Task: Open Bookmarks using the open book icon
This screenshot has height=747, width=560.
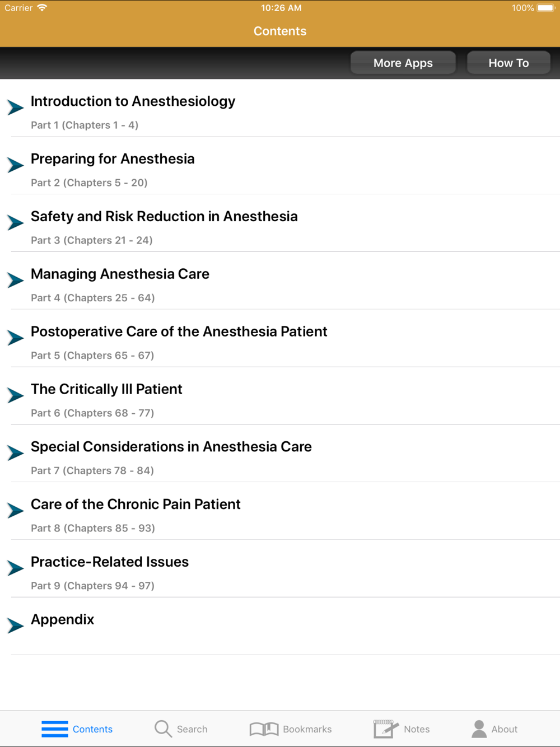Action: pos(264,729)
